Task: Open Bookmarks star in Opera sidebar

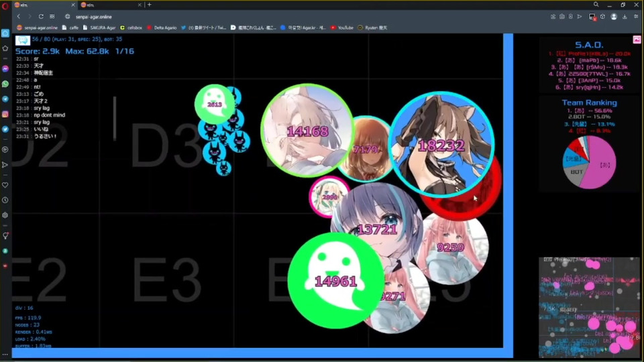Action: pyautogui.click(x=5, y=48)
